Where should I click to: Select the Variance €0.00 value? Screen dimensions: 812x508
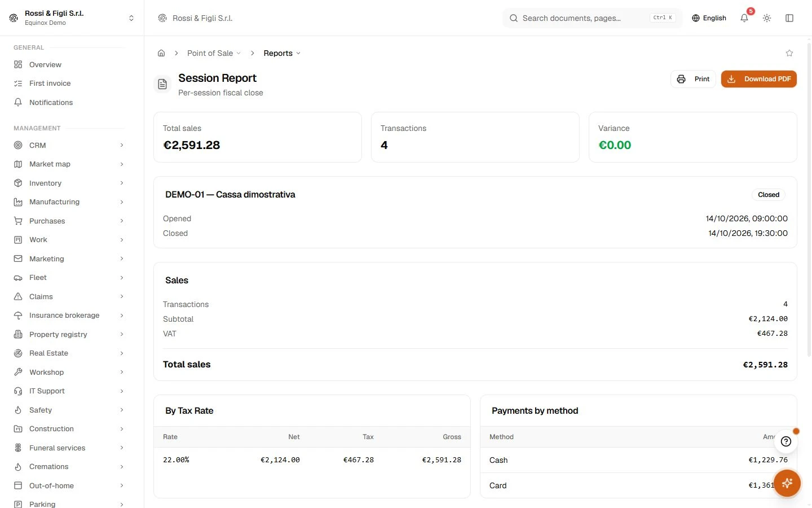coord(615,145)
